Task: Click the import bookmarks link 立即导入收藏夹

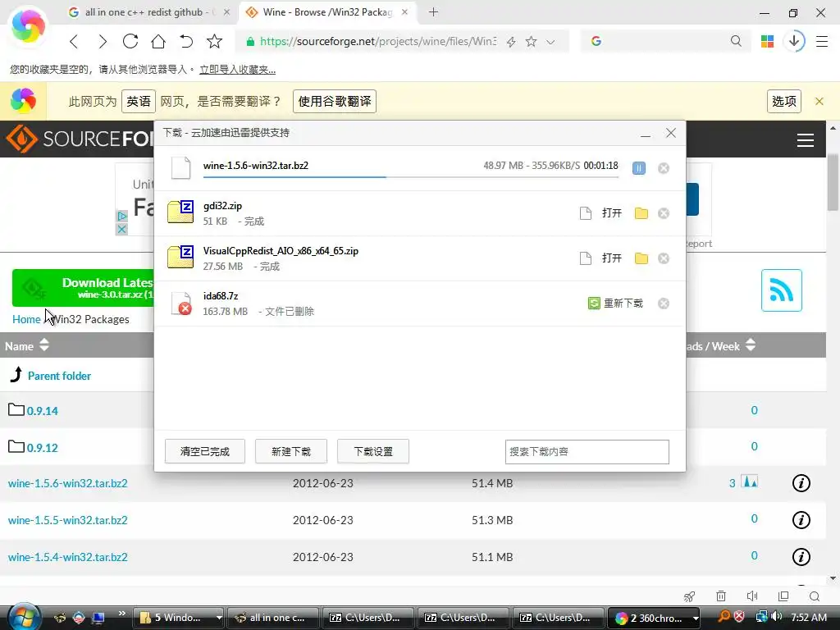Action: 237,70
